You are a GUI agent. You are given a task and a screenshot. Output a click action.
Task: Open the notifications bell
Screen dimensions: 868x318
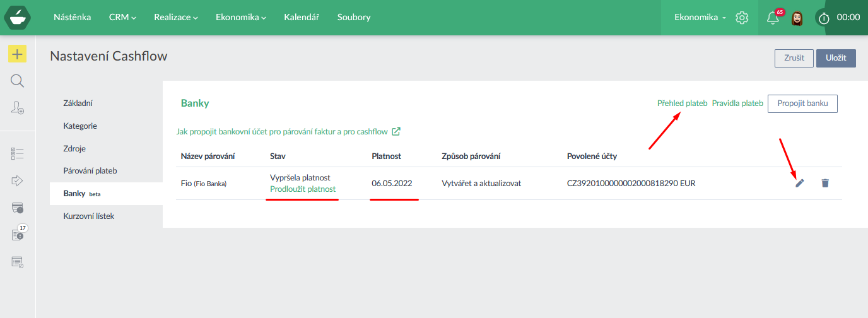[773, 18]
